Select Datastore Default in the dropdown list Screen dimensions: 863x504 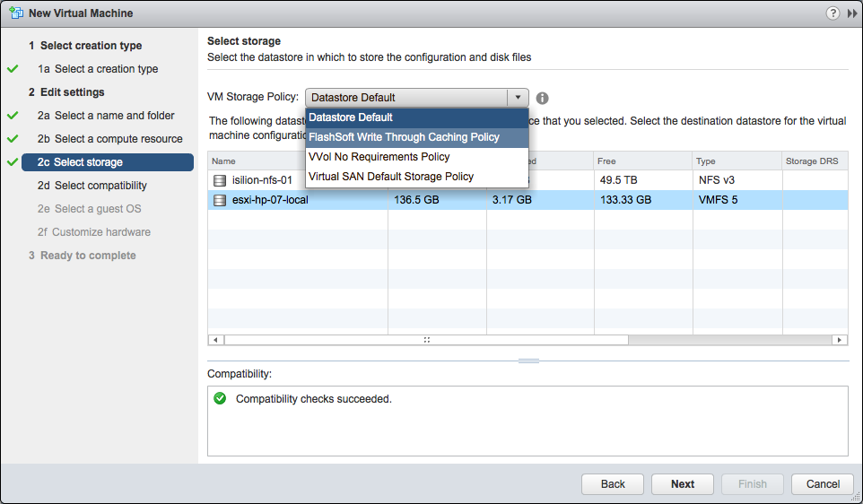[x=352, y=117]
